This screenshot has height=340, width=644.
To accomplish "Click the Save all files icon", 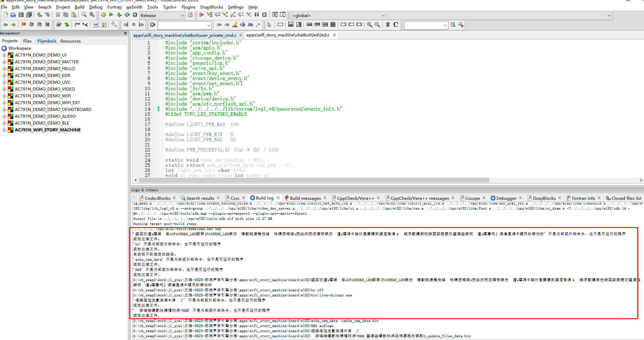I will 29,15.
